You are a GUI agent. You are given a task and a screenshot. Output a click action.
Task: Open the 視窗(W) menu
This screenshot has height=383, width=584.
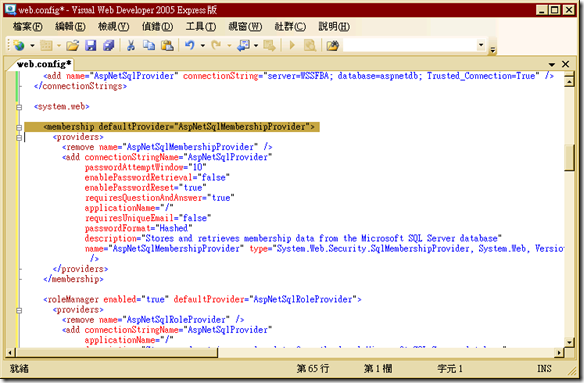point(245,26)
